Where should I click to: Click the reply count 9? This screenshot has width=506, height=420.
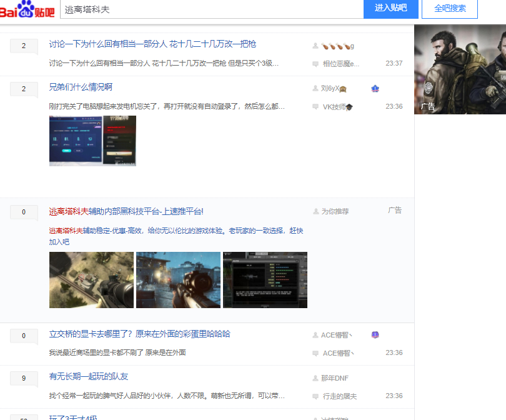coord(24,378)
